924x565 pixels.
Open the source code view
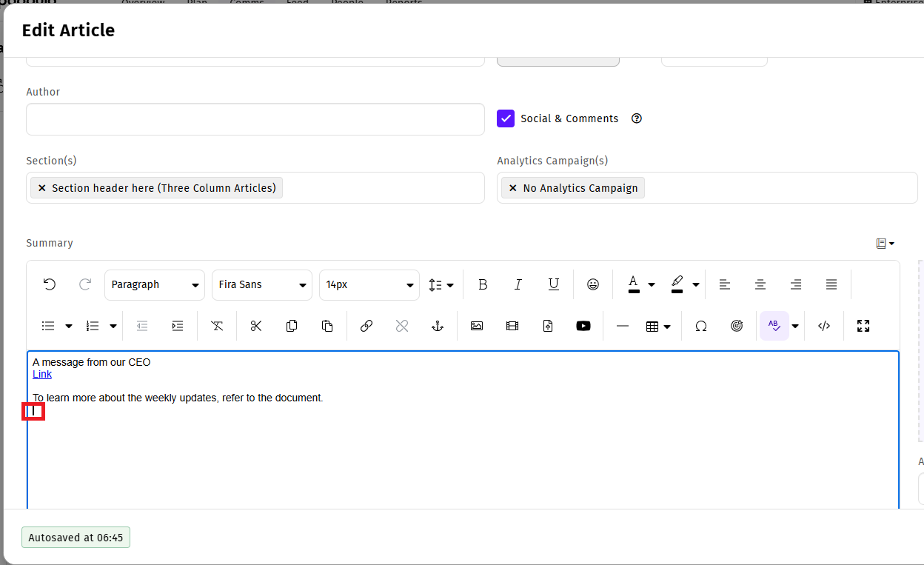pos(823,326)
